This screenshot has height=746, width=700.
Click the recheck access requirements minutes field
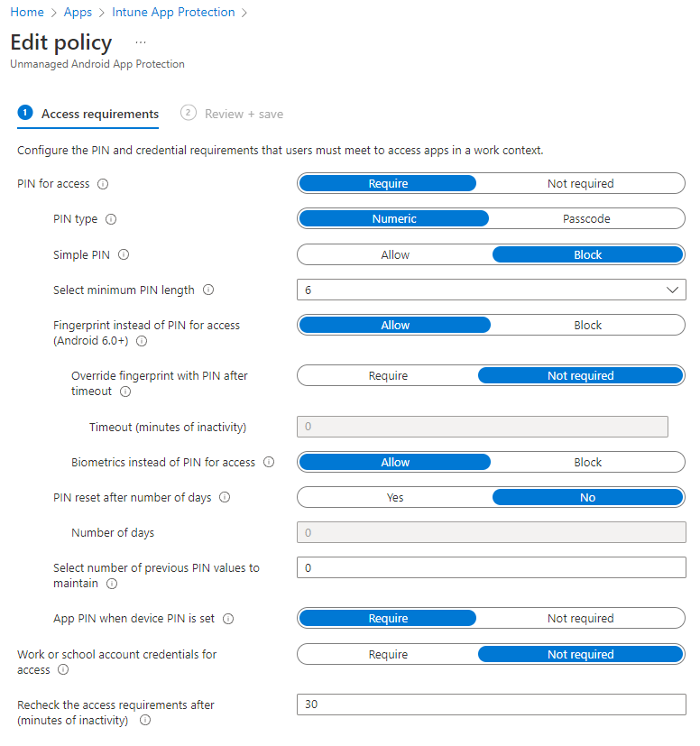click(x=491, y=705)
